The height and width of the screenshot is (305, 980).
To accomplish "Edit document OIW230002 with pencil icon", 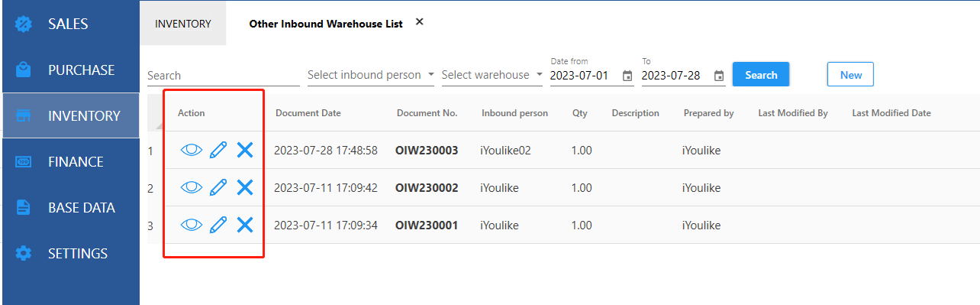I will tap(218, 187).
